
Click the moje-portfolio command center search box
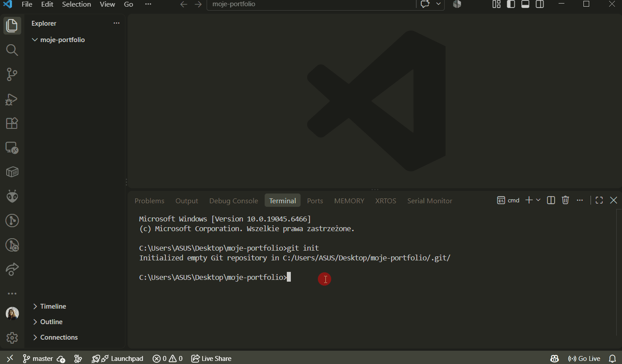pos(311,4)
